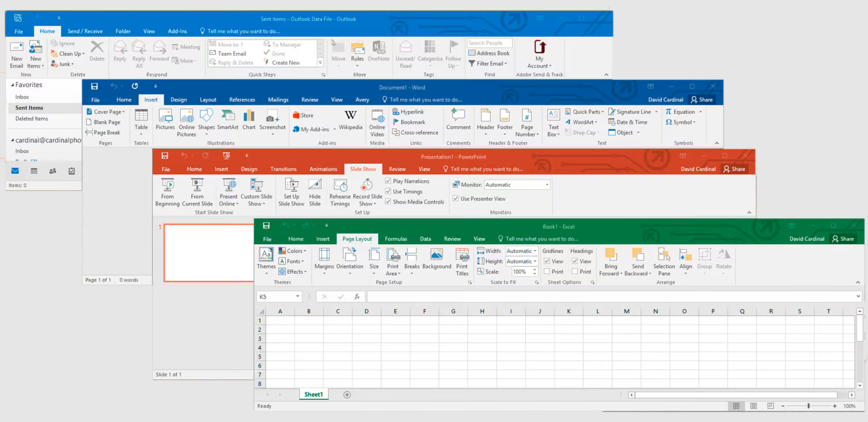Click Filter Email in Outlook

click(x=488, y=63)
